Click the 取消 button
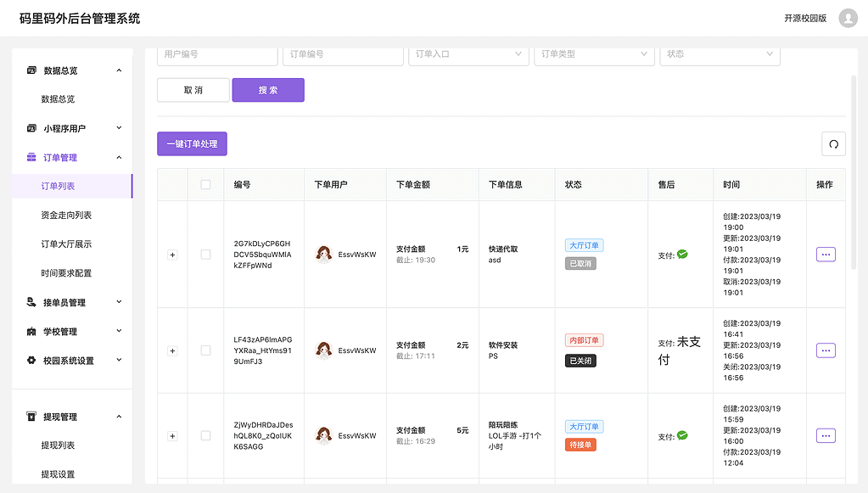 (193, 90)
